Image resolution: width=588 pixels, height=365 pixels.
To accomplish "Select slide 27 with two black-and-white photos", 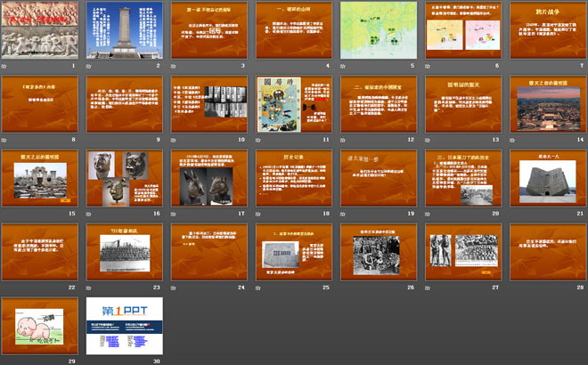I will tap(463, 252).
